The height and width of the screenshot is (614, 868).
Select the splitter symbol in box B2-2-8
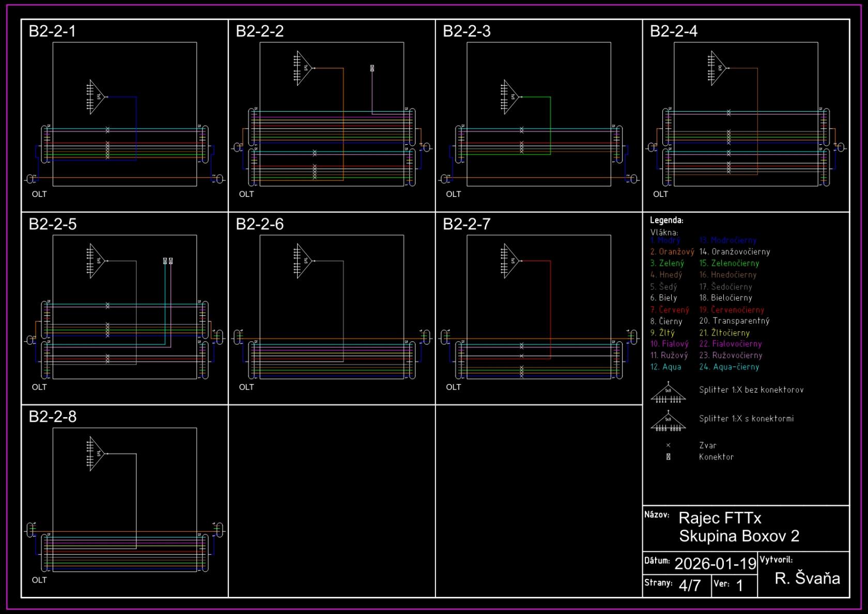click(x=96, y=454)
